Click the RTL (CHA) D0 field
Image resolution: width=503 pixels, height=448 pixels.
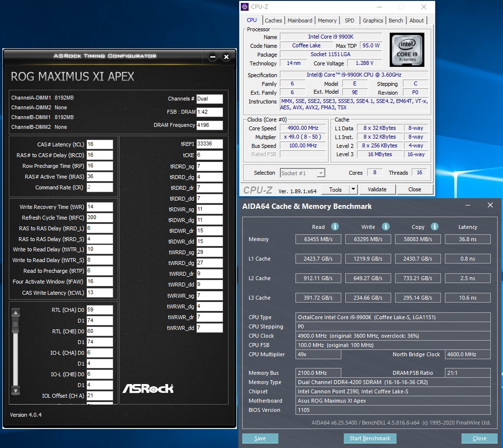(x=100, y=310)
